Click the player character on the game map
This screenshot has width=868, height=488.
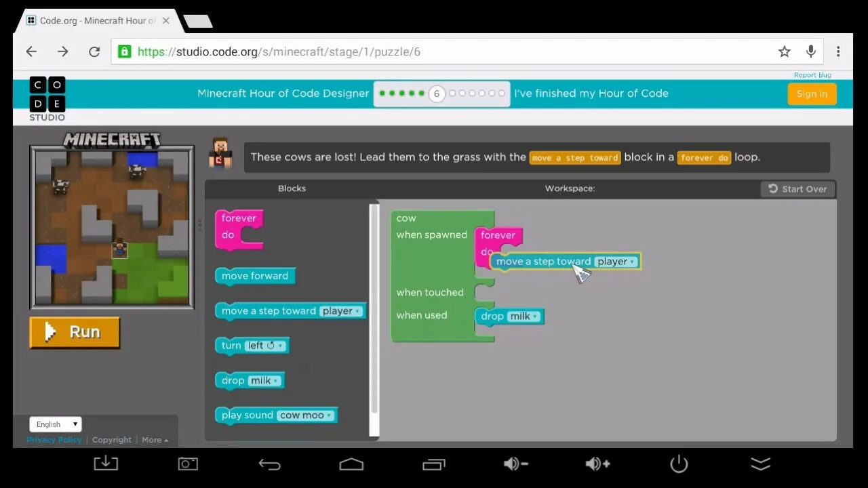120,249
